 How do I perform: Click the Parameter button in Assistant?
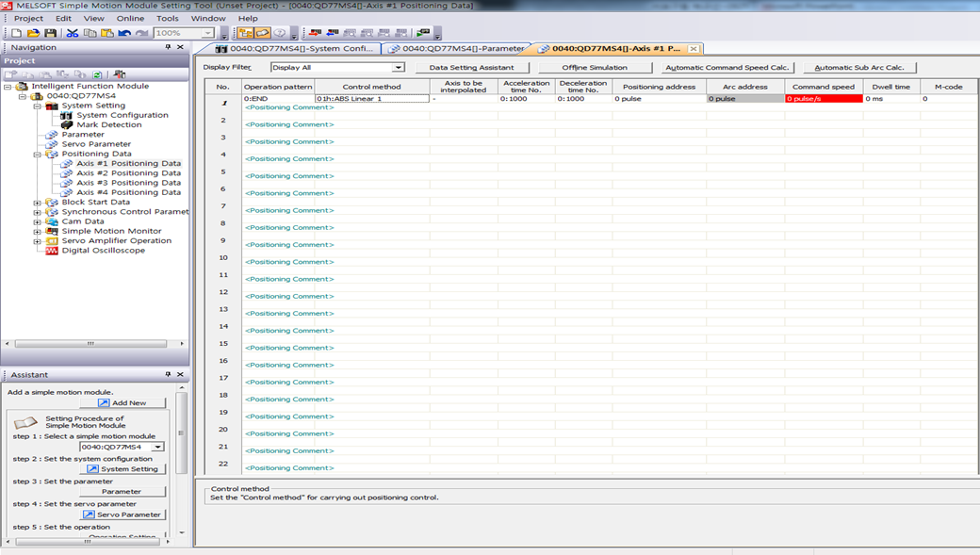(122, 492)
